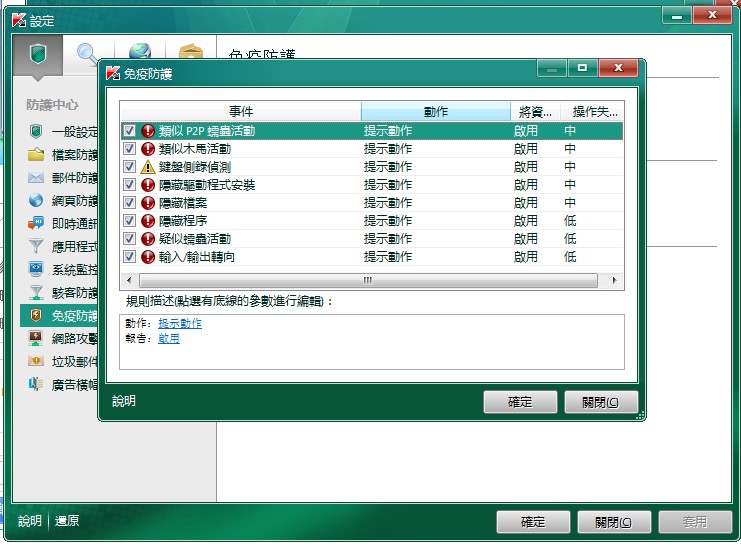Sort by the 動作 column header
Viewport: 741px width, 547px height.
[436, 112]
